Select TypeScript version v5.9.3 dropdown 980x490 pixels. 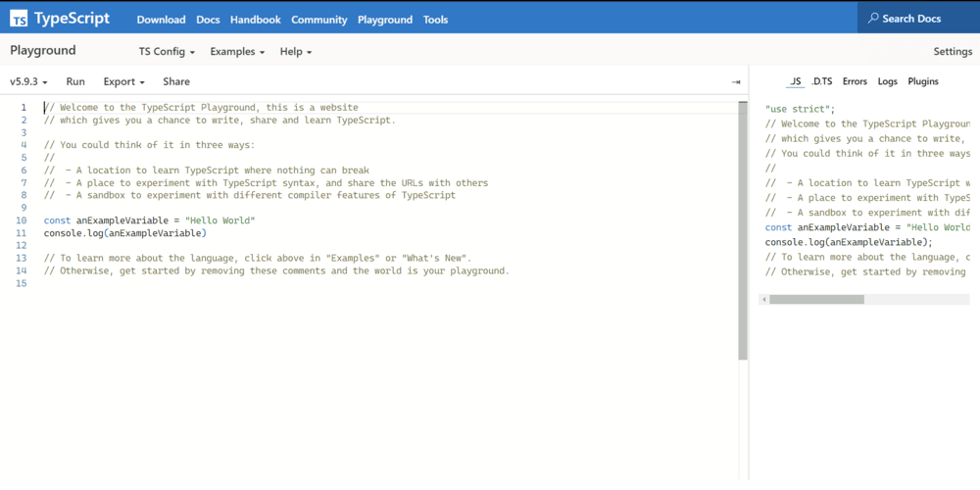point(28,82)
